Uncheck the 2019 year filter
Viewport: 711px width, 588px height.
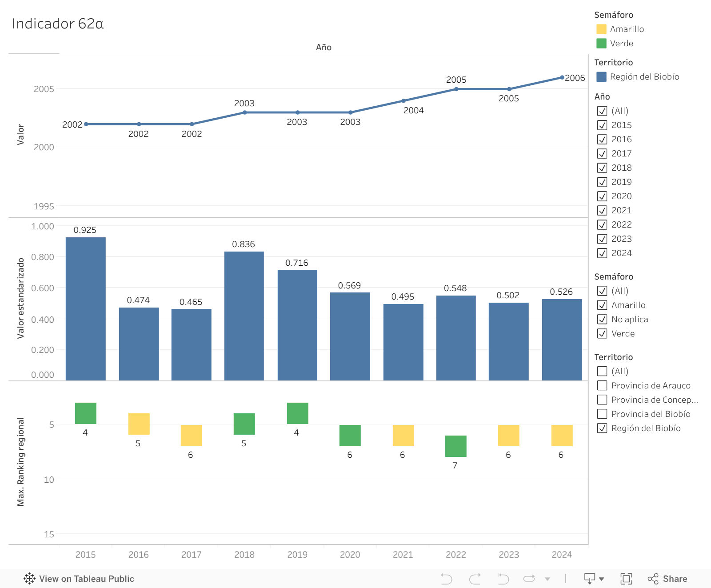pyautogui.click(x=602, y=182)
